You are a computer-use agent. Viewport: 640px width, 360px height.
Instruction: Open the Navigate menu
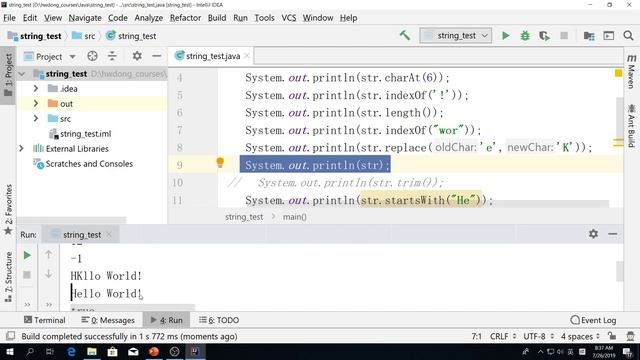(x=85, y=18)
